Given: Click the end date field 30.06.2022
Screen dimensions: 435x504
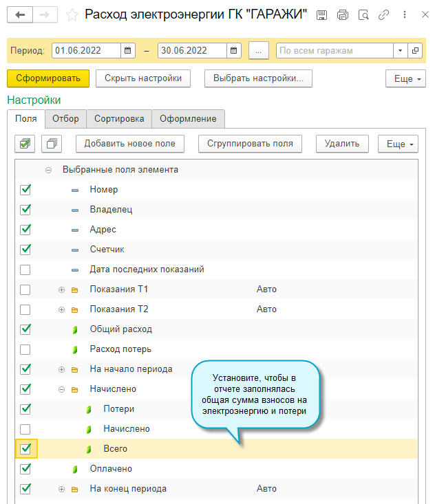Looking at the screenshot, I should 192,50.
